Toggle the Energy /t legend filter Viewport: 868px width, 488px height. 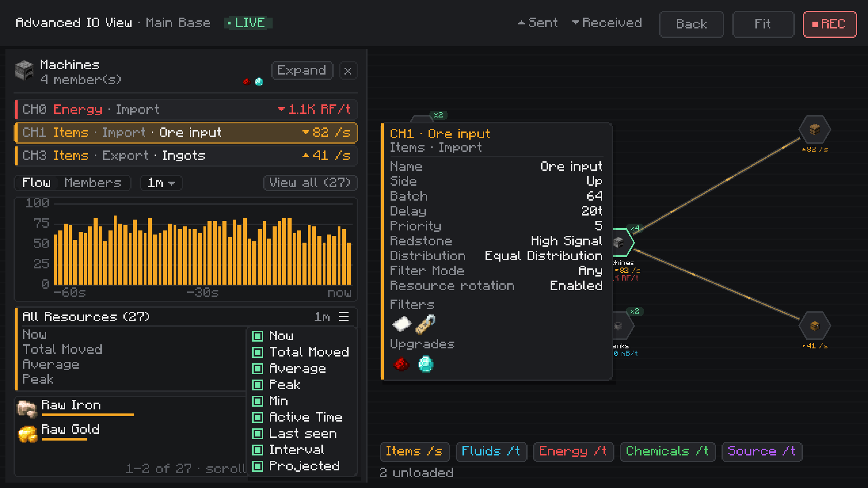(573, 451)
